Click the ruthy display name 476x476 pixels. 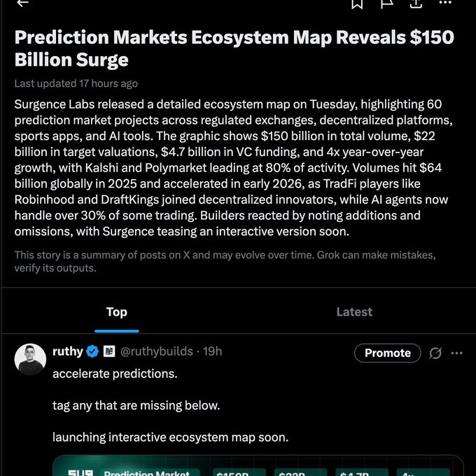coord(68,351)
